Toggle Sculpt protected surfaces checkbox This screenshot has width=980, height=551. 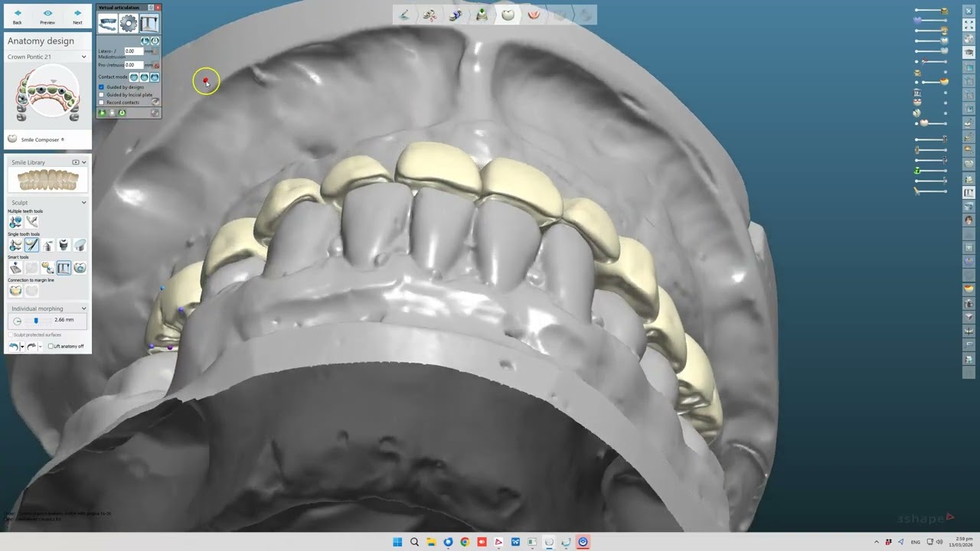pos(11,334)
